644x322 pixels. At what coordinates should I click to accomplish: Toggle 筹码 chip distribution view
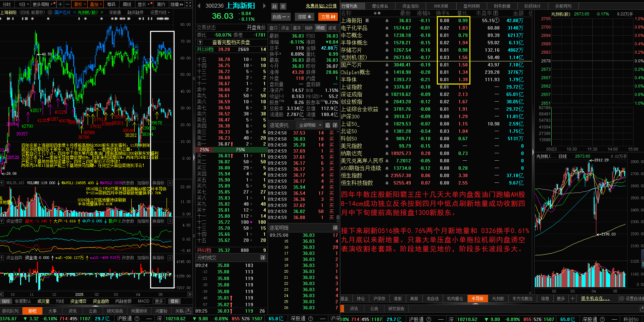[x=111, y=4]
